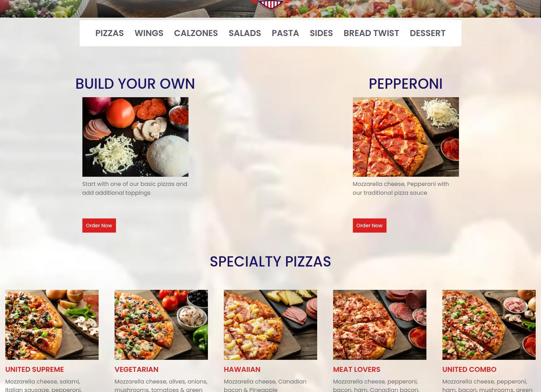
Task: Order the Build Your Own pizza
Action: (x=99, y=226)
